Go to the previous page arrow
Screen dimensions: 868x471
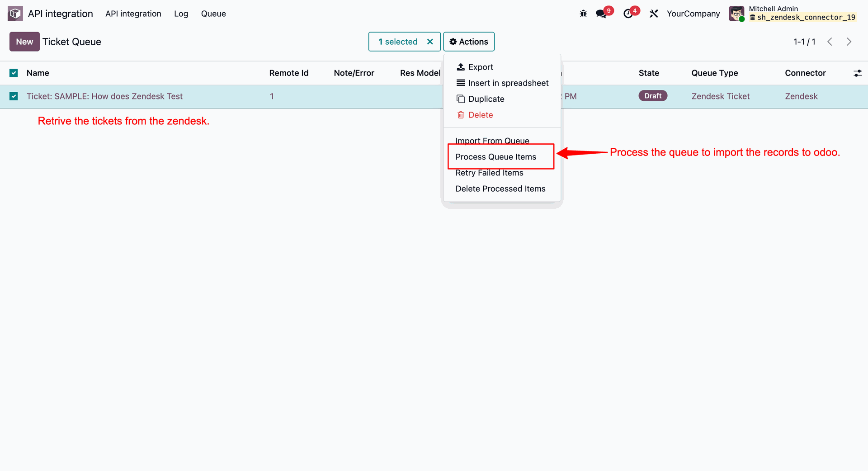click(830, 42)
